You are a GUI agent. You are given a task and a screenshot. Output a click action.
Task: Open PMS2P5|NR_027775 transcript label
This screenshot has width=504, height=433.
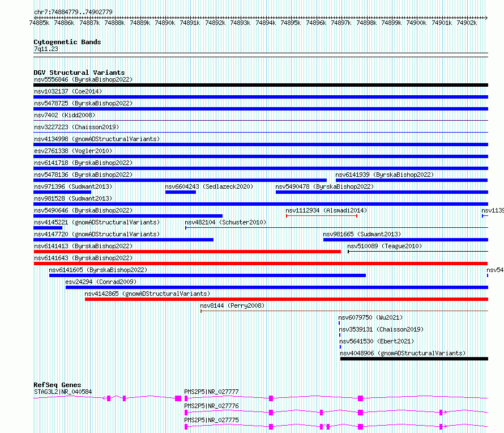pos(211,420)
